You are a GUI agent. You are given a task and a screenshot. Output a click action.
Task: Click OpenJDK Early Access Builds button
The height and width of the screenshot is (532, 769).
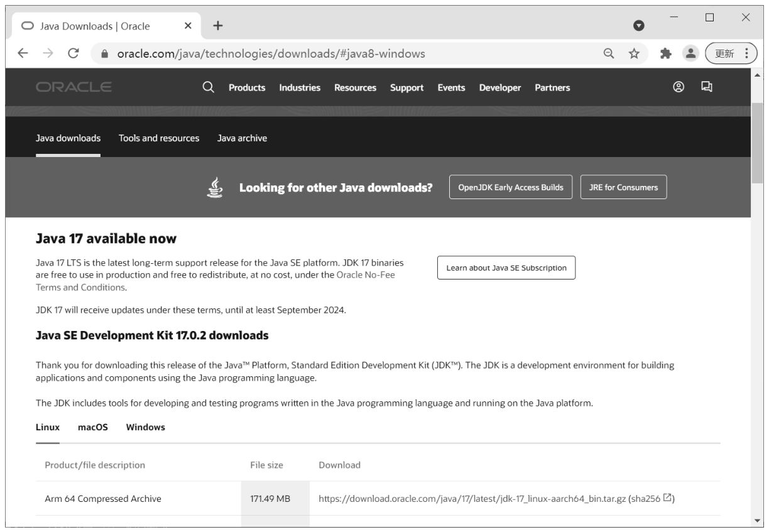click(511, 187)
